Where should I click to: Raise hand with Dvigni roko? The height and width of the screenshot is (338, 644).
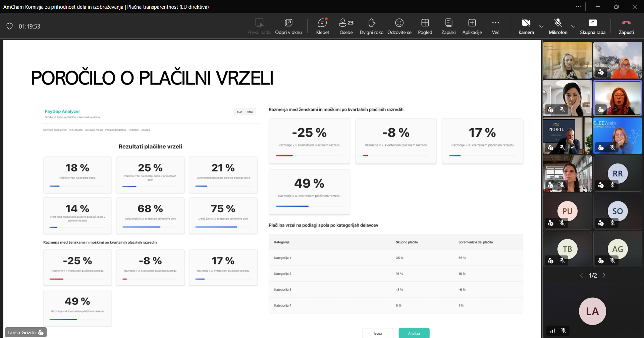pos(371,26)
